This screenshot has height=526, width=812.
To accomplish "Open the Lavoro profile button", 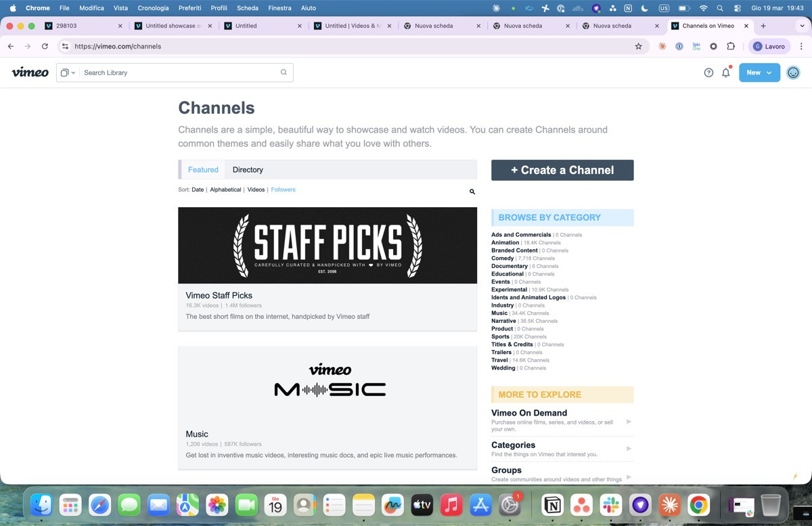I will tap(769, 46).
